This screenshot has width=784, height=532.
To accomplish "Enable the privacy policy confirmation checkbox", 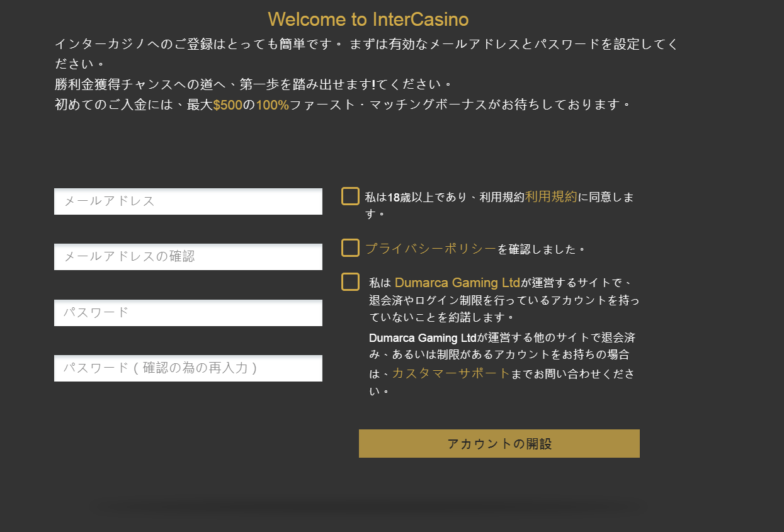I will [349, 247].
